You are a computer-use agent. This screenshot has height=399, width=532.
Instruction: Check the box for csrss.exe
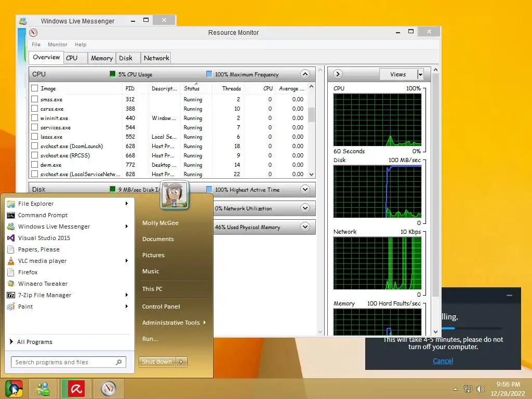(34, 109)
